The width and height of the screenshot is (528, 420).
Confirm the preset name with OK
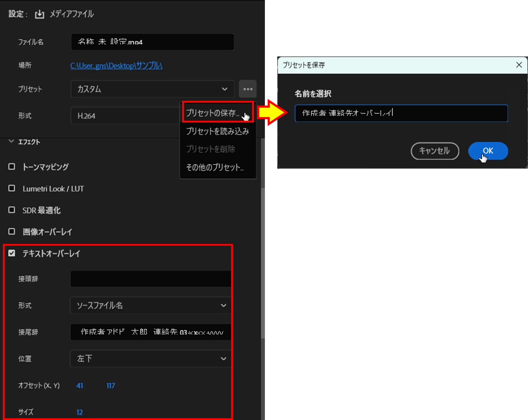click(488, 151)
